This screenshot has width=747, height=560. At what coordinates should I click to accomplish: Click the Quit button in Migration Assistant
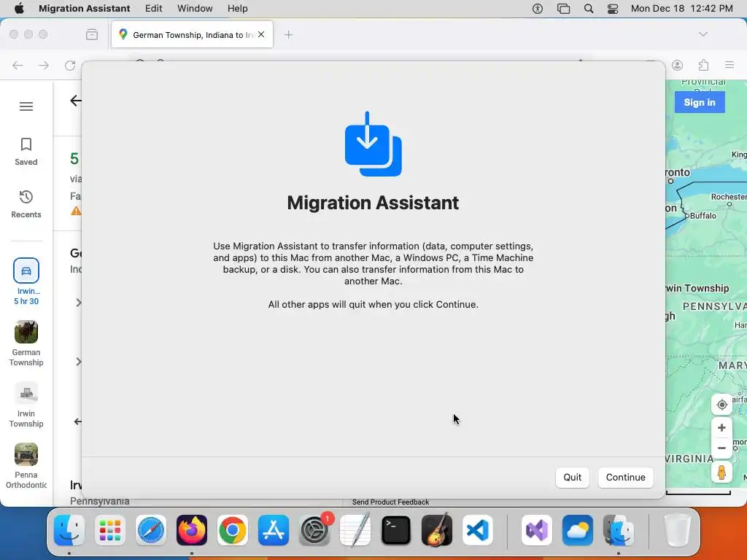coord(572,477)
